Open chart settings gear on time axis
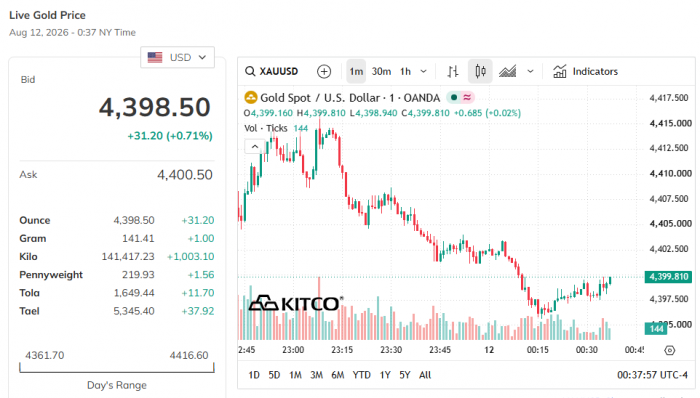Image resolution: width=700 pixels, height=398 pixels. pyautogui.click(x=670, y=350)
